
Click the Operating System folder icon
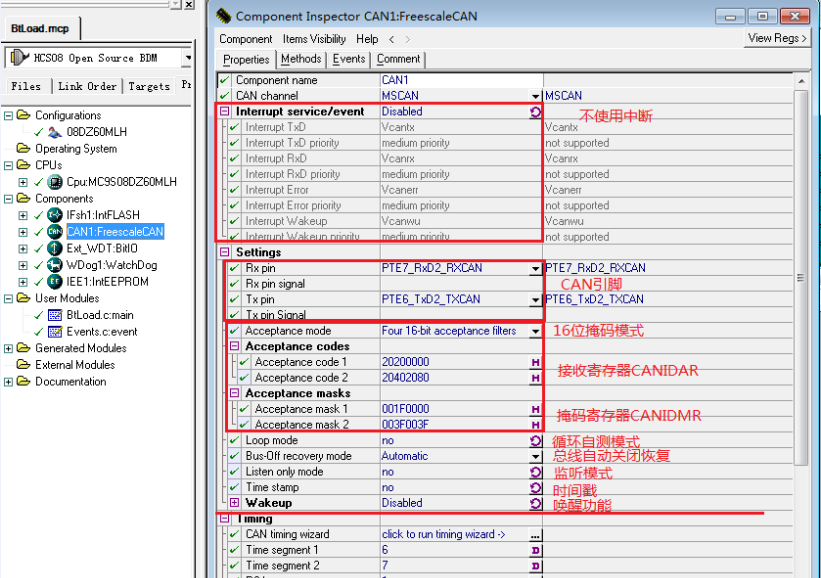tap(24, 148)
